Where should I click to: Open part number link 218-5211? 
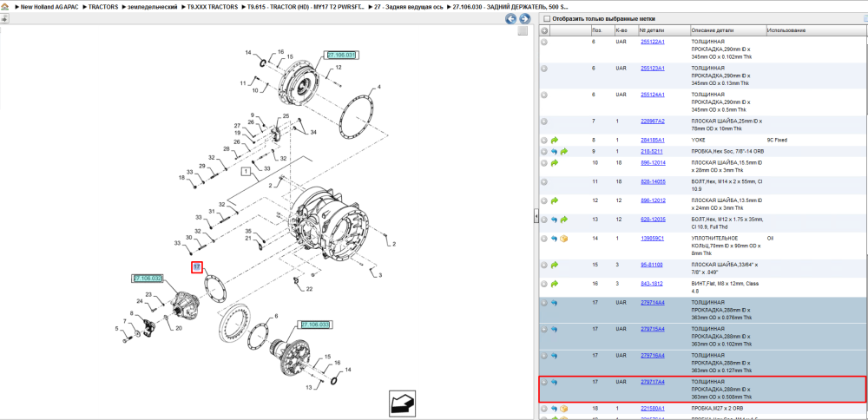[x=652, y=151]
